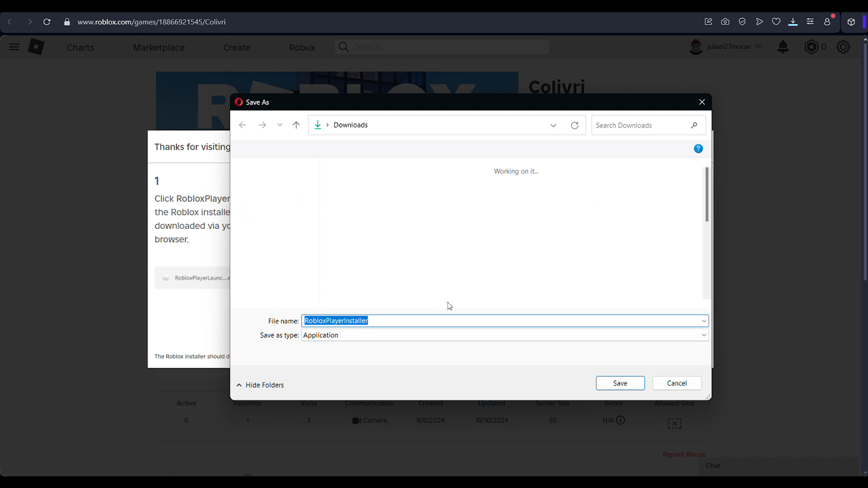Image resolution: width=868 pixels, height=488 pixels.
Task: Reload the Roblox page in the browser
Action: pyautogui.click(x=47, y=22)
